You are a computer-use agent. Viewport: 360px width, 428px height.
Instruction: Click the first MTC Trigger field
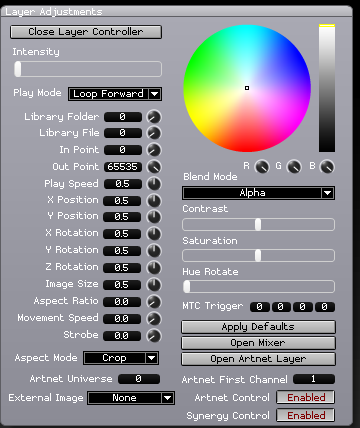tap(260, 307)
